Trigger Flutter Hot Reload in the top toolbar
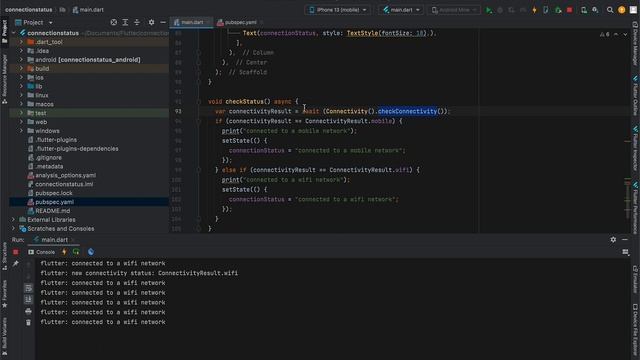This screenshot has width=640, height=360. 534,10
